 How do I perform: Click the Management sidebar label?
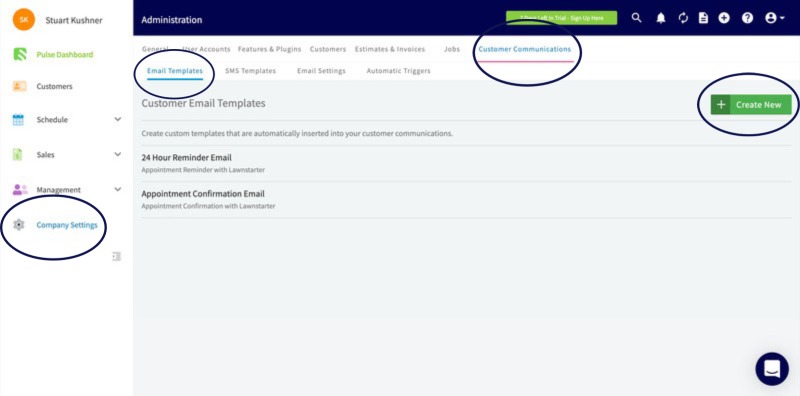point(59,190)
